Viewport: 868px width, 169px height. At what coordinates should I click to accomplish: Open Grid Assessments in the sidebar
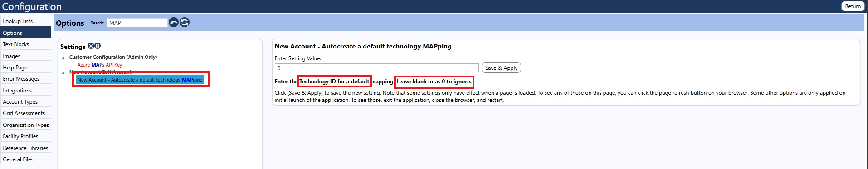point(25,113)
